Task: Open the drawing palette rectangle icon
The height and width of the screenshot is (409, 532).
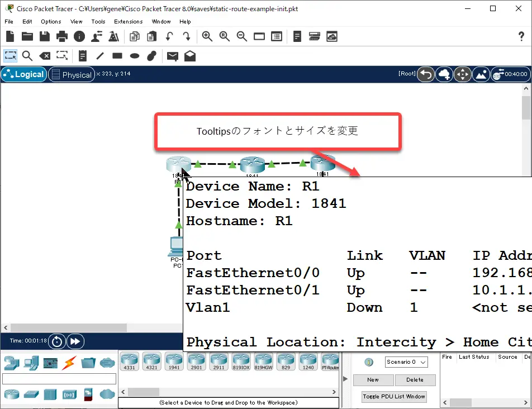Action: click(259, 36)
